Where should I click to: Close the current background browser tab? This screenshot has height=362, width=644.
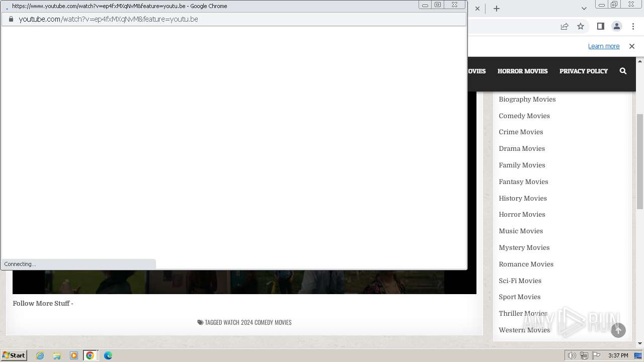click(477, 9)
